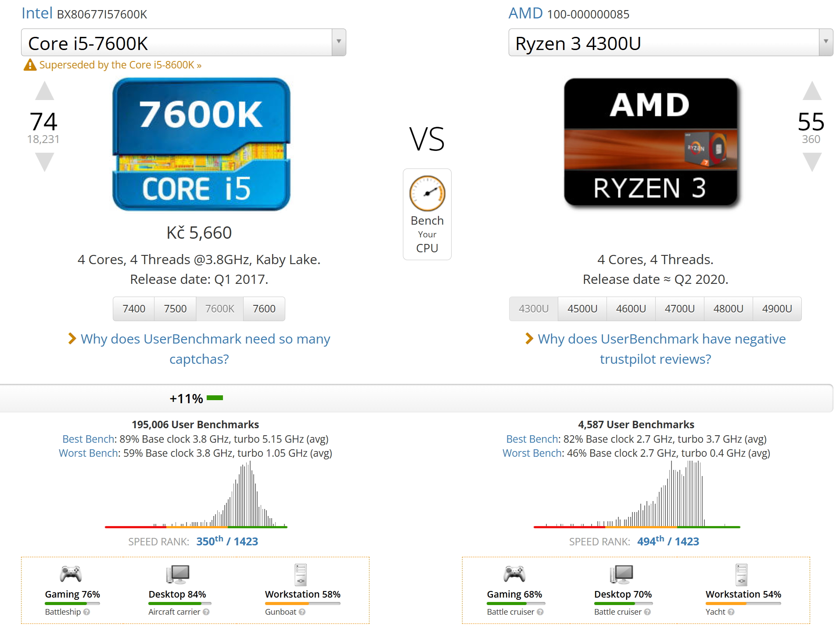
Task: Click the Bench Your CPU speedometer icon
Action: click(x=426, y=193)
